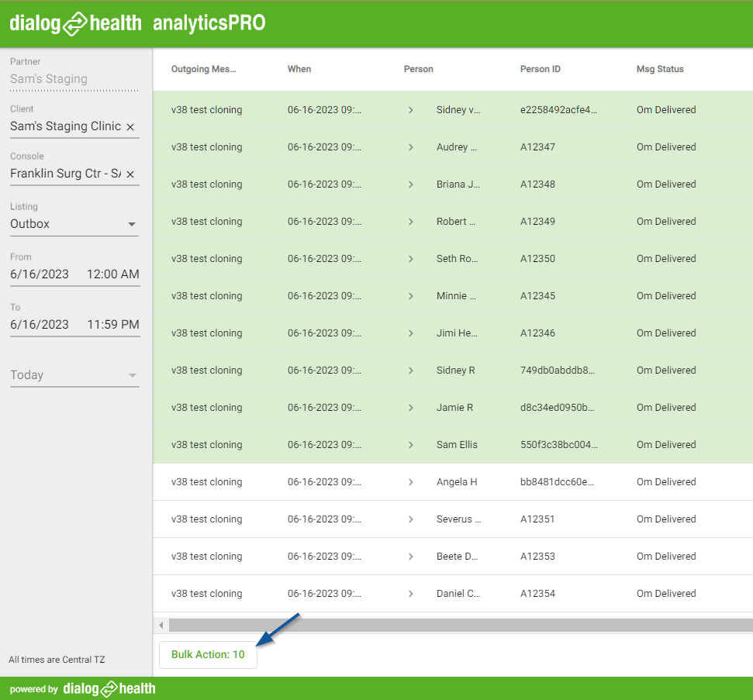
Task: Select Person ID cell A12350
Action: click(x=537, y=259)
